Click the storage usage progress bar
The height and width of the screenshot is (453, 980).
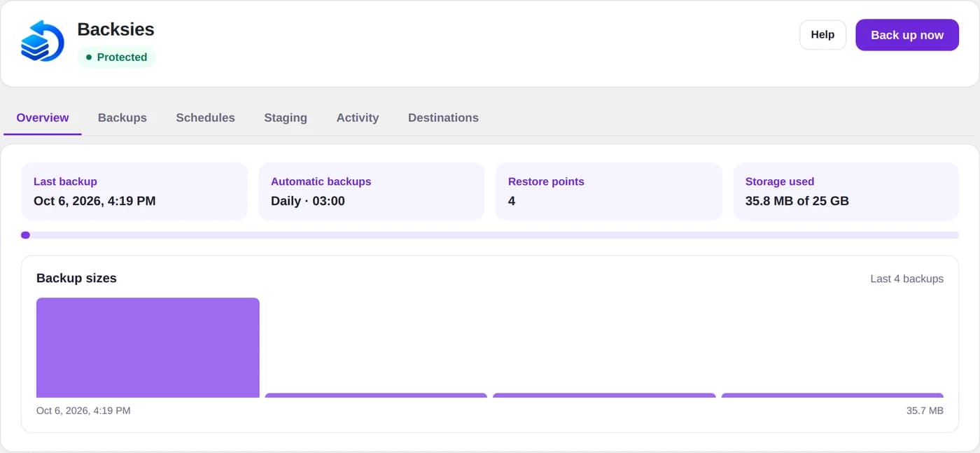(x=490, y=235)
